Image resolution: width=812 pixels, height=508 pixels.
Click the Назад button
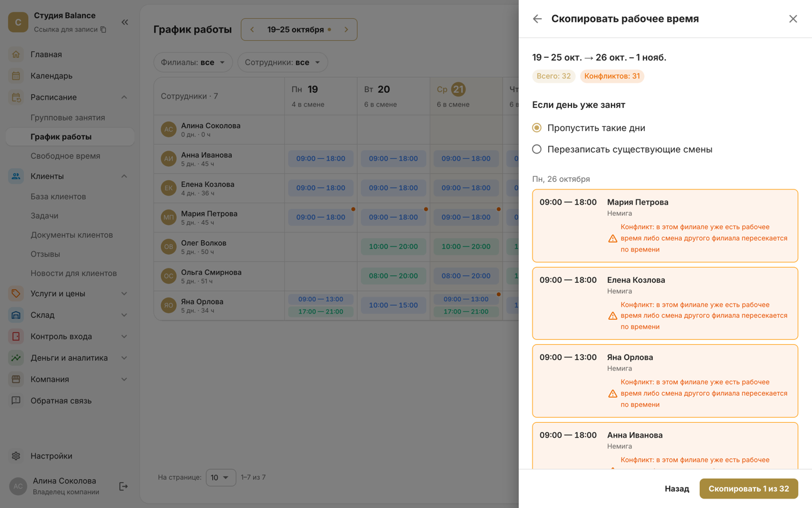[x=677, y=489]
